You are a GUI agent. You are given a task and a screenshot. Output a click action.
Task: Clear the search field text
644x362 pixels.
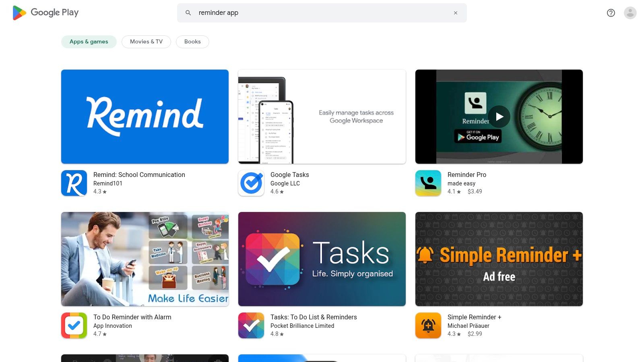(456, 13)
